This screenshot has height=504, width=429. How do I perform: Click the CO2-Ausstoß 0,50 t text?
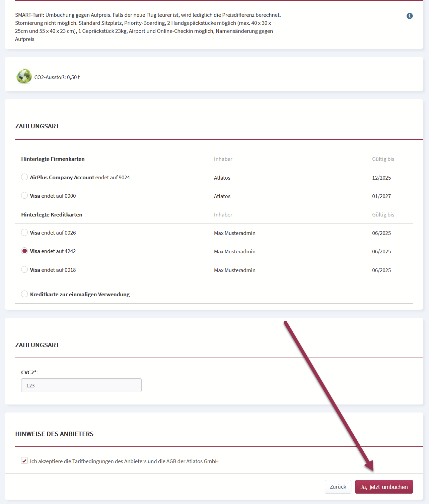coord(57,77)
